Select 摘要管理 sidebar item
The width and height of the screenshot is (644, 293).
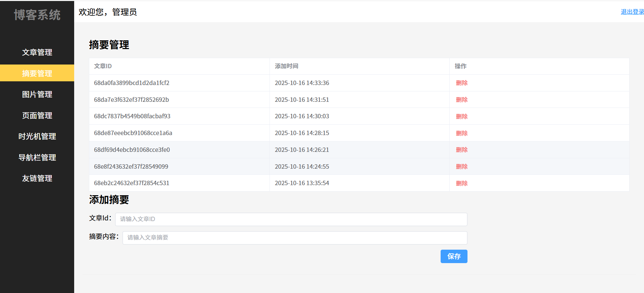(x=37, y=73)
